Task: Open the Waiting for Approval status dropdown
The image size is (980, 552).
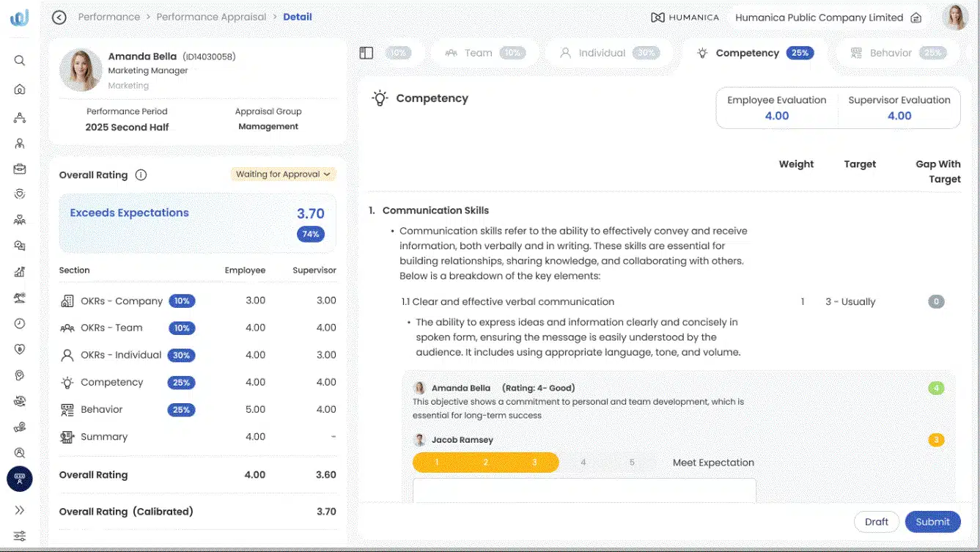Action: [x=282, y=174]
